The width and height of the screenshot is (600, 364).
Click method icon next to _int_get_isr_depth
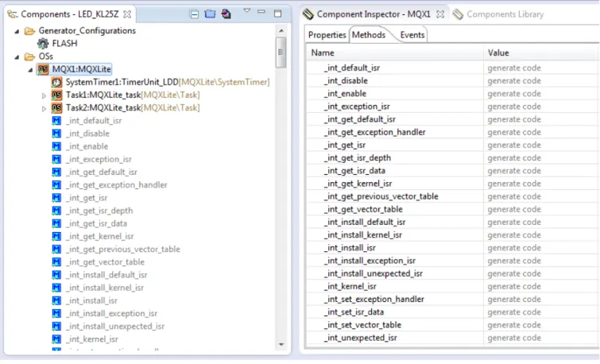[x=56, y=211]
